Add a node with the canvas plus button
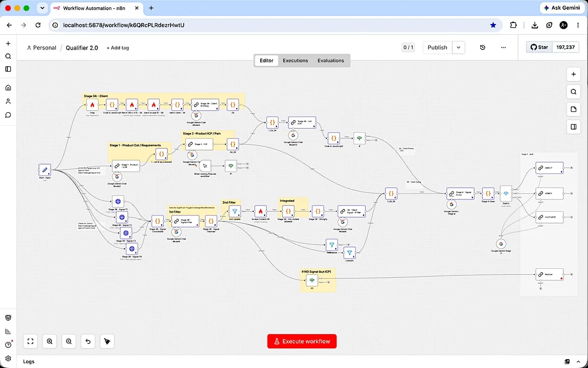Viewport: 588px width, 368px height. coord(573,74)
